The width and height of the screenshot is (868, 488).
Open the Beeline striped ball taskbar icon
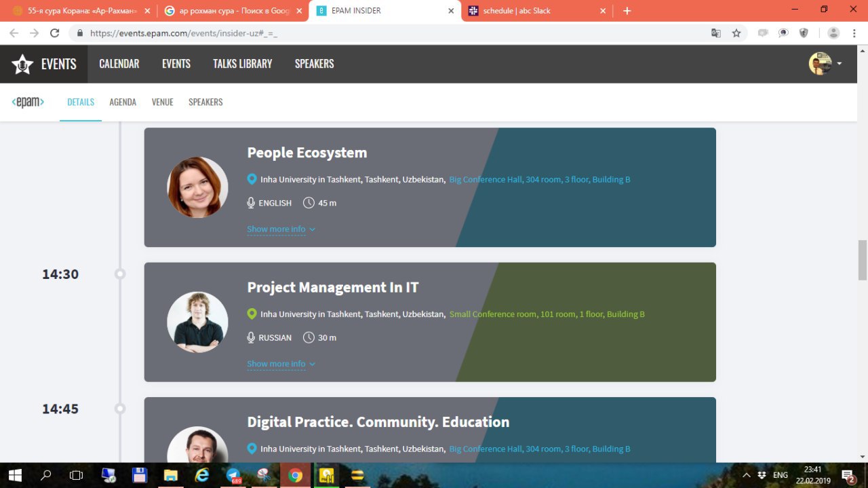coord(357,475)
